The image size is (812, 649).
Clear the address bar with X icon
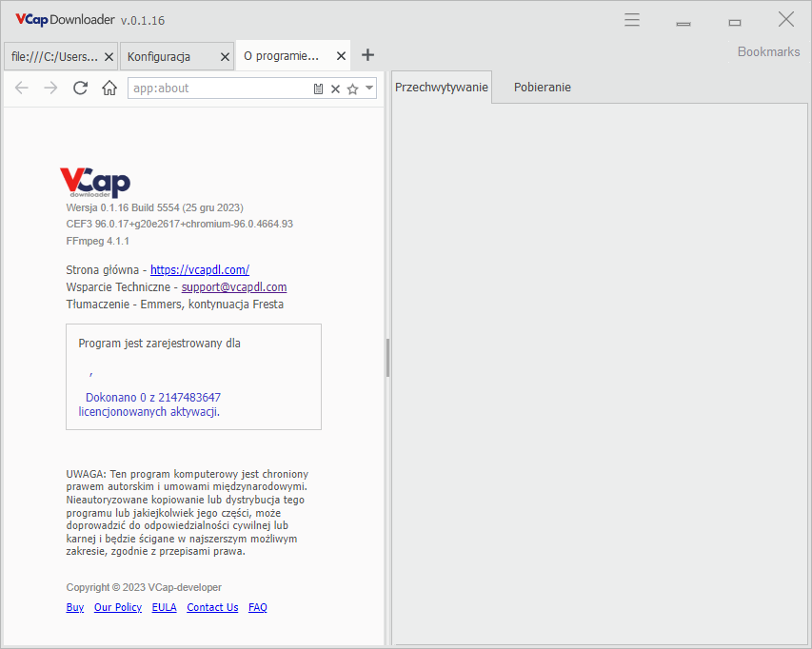(x=336, y=89)
